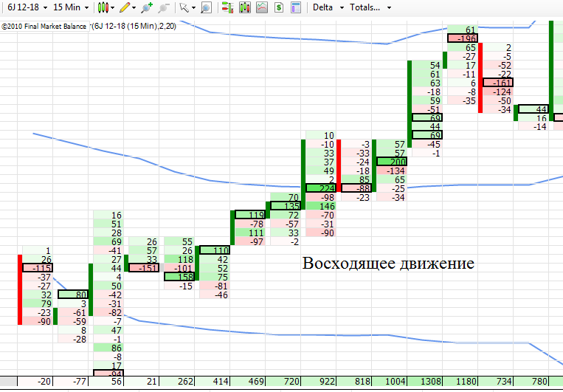The image size is (563, 392).
Task: Click the 146 green delta cell
Action: (x=321, y=206)
